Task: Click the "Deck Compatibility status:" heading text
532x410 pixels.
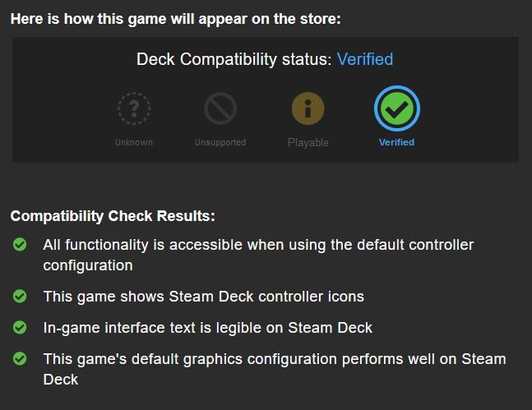Action: pos(234,59)
